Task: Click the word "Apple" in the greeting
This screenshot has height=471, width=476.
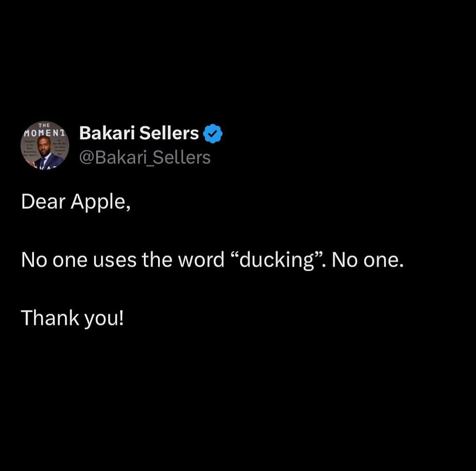Action: tap(100, 202)
